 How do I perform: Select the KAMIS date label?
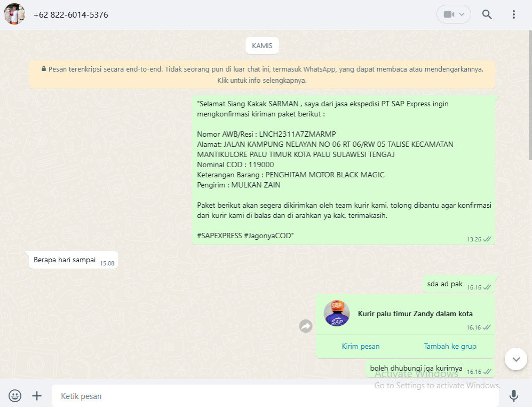262,45
